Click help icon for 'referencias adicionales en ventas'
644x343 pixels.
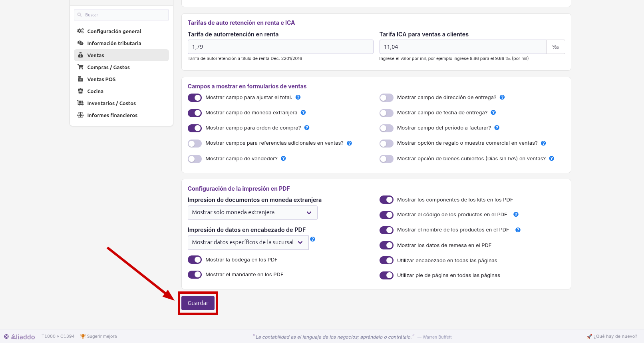coord(349,143)
